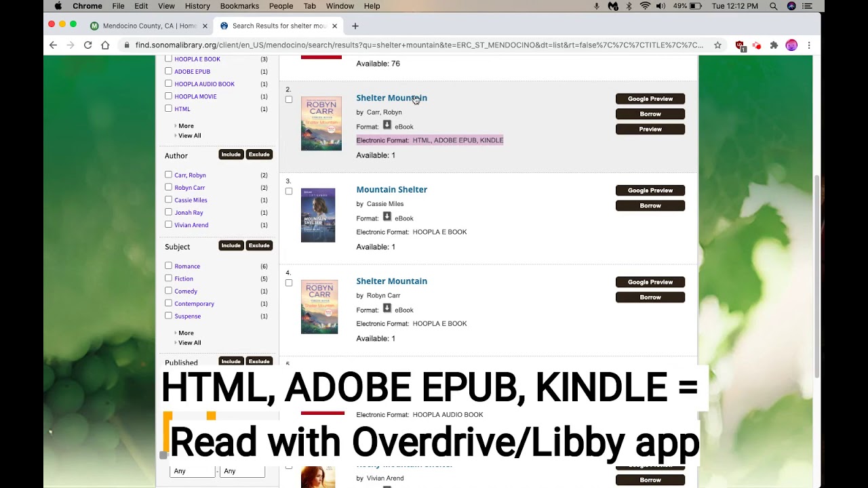Screen dimensions: 868x488
Task: Check the Carr, Robyn author filter
Action: click(168, 175)
